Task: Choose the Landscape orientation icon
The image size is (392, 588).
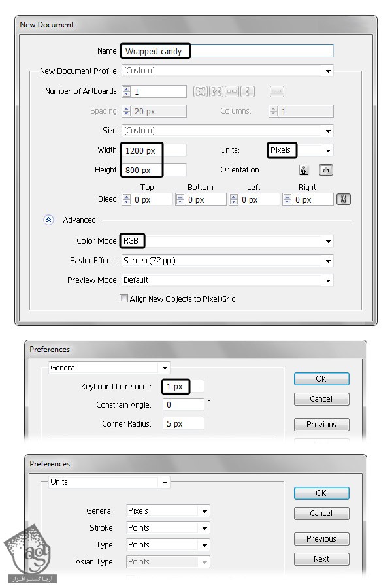Action: 325,170
